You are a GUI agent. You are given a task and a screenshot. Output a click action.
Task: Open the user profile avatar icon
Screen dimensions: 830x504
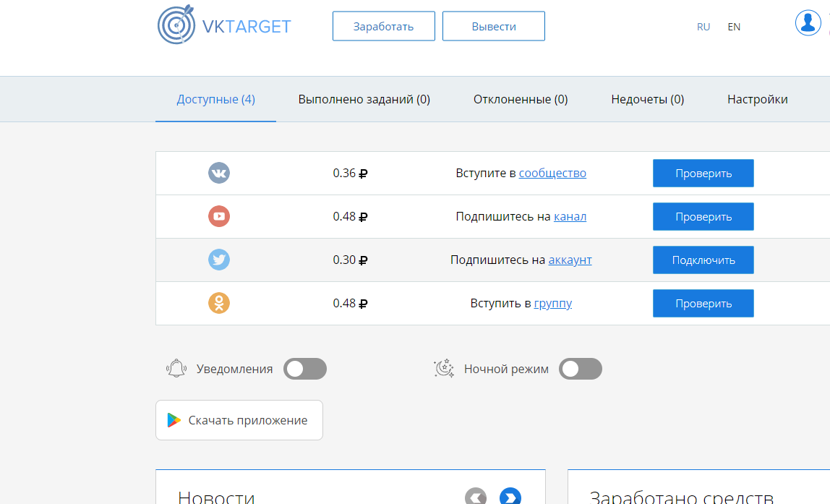[x=808, y=22]
